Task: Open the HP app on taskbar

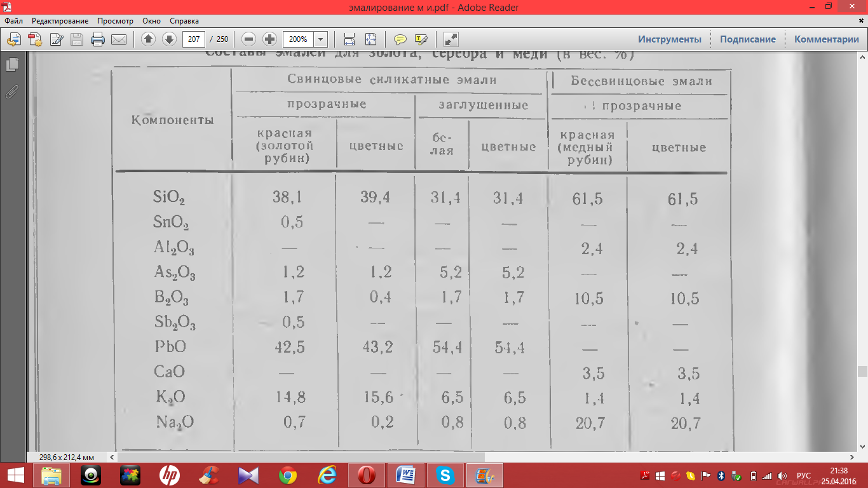Action: click(169, 475)
